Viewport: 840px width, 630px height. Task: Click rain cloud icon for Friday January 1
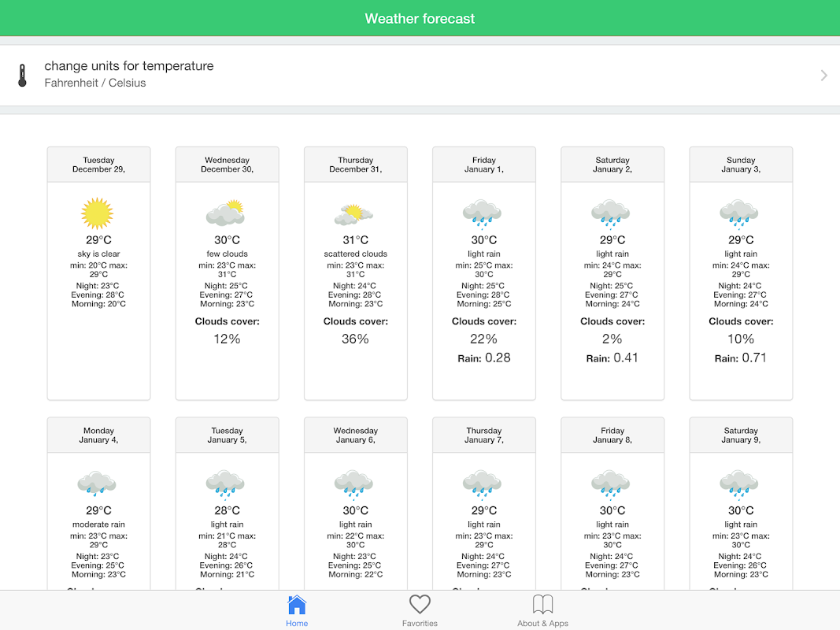482,214
